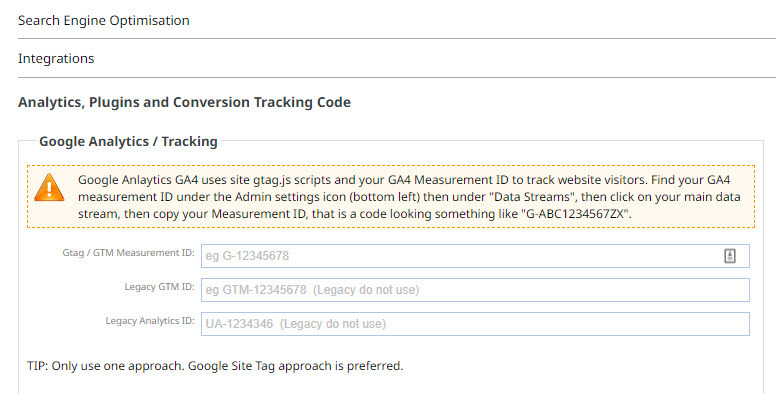Focus the Legacy GTM ID input field
The image size is (776, 394).
click(x=475, y=290)
